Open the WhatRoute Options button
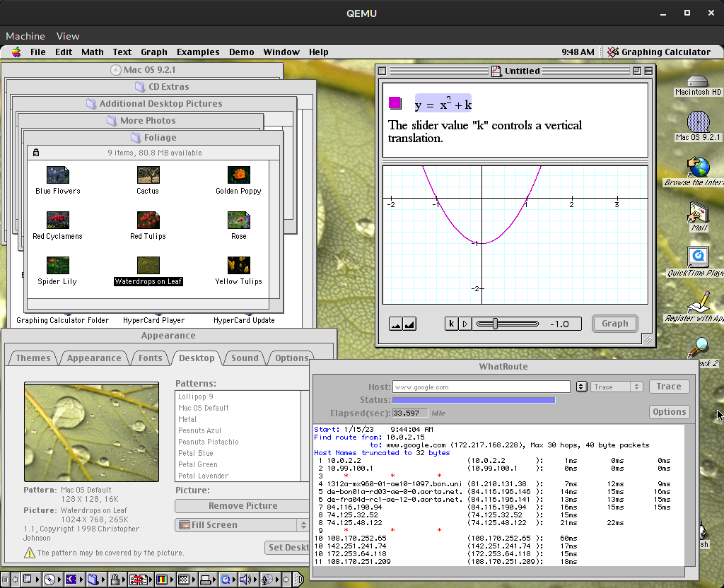Viewport: 724px width, 588px height. [669, 412]
